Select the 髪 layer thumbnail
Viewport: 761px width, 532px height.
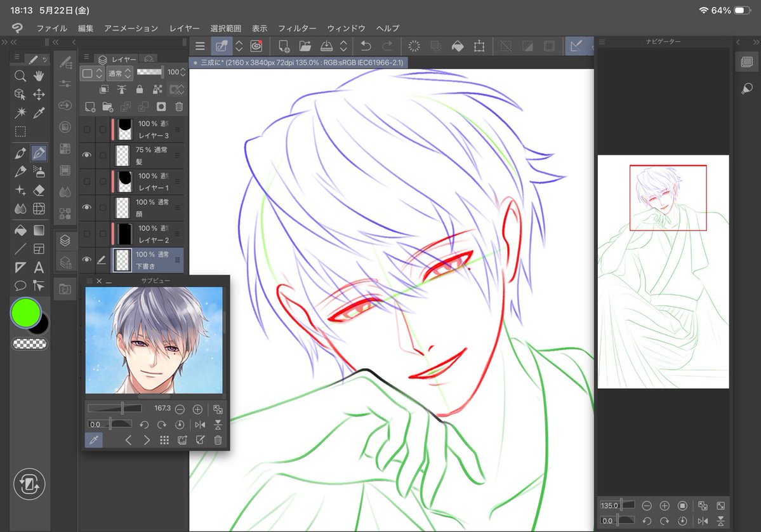[x=122, y=156]
